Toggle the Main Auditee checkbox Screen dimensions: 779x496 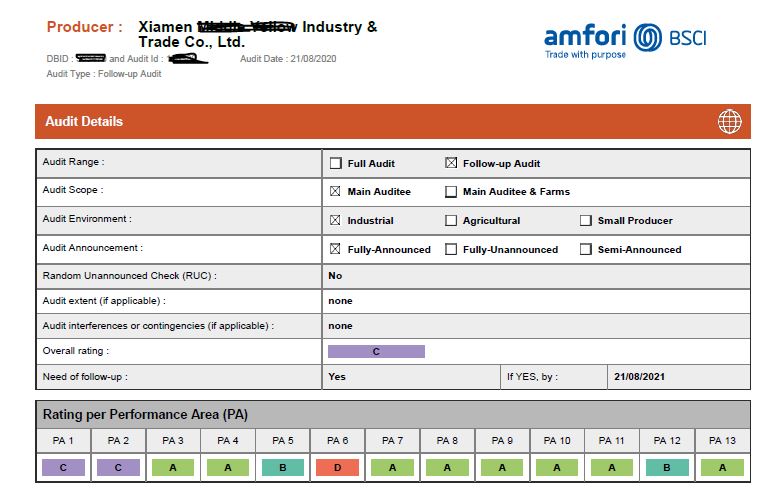(335, 191)
